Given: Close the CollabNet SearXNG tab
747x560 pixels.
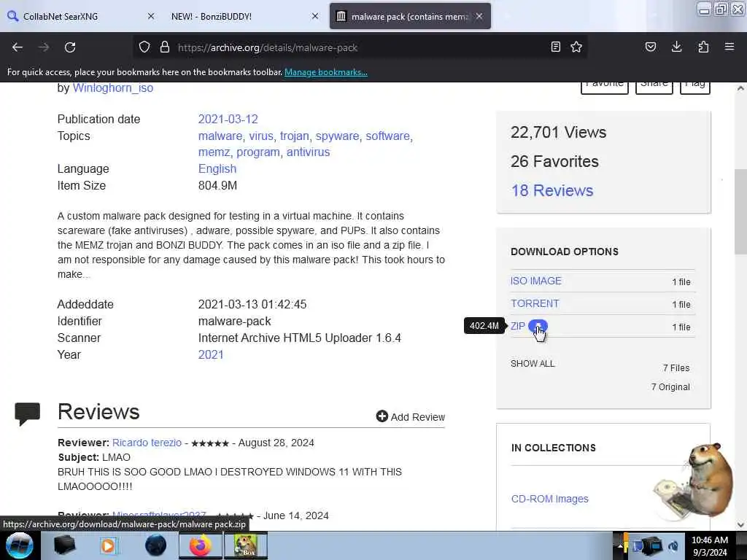Looking at the screenshot, I should (150, 16).
